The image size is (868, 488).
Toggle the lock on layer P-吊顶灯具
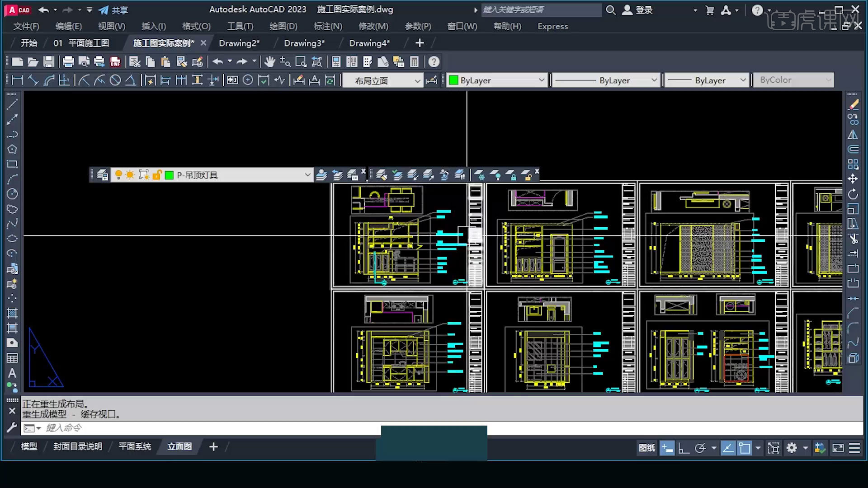pyautogui.click(x=157, y=175)
